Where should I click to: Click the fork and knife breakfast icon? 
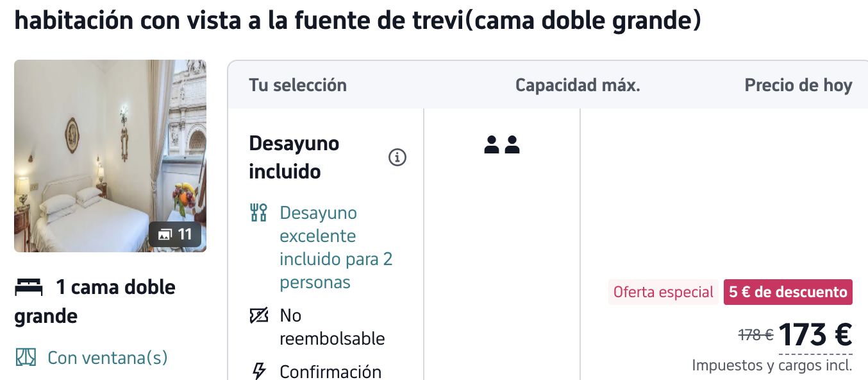coord(258,213)
